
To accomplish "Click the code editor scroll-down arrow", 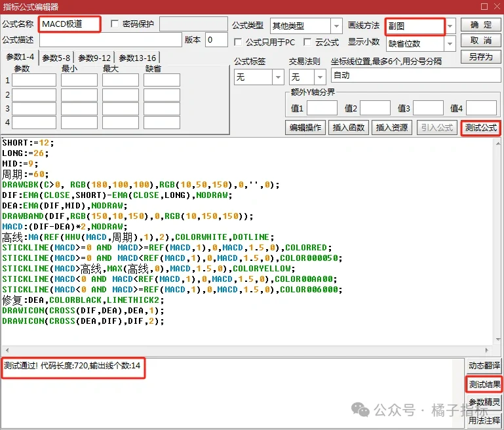I will click(x=498, y=340).
